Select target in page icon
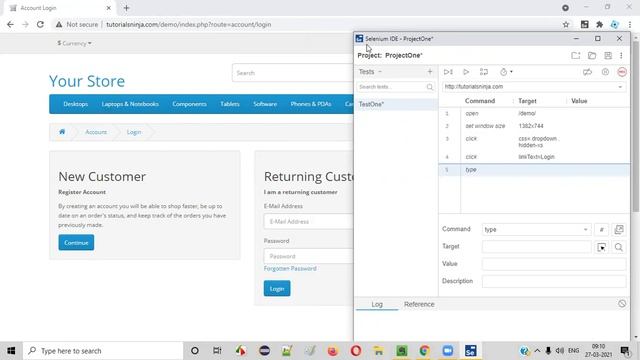 pyautogui.click(x=601, y=247)
